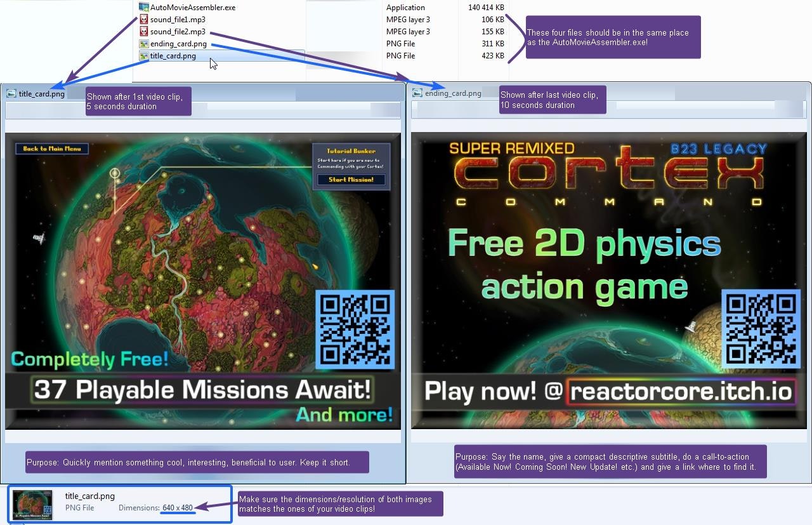812x525 pixels.
Task: Click the reactorcore.itch.io link text
Action: pos(681,391)
